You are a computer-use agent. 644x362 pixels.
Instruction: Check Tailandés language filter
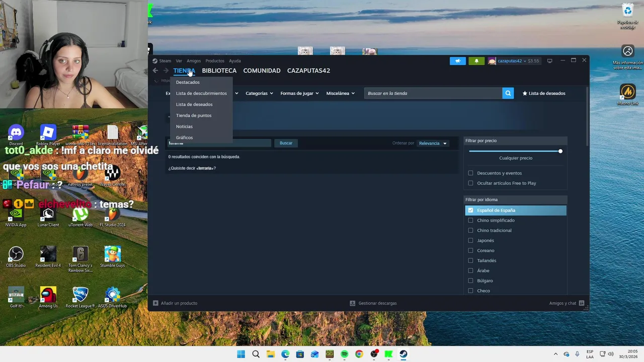[x=470, y=260]
